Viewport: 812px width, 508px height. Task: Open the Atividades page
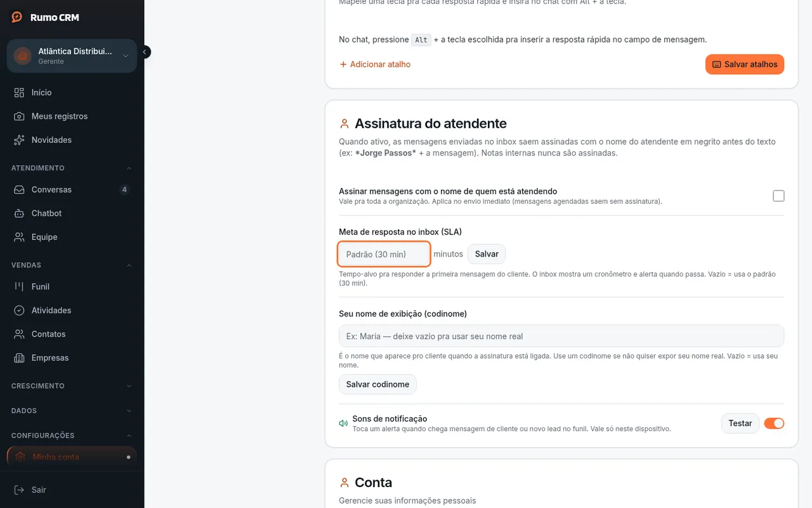(x=72, y=311)
